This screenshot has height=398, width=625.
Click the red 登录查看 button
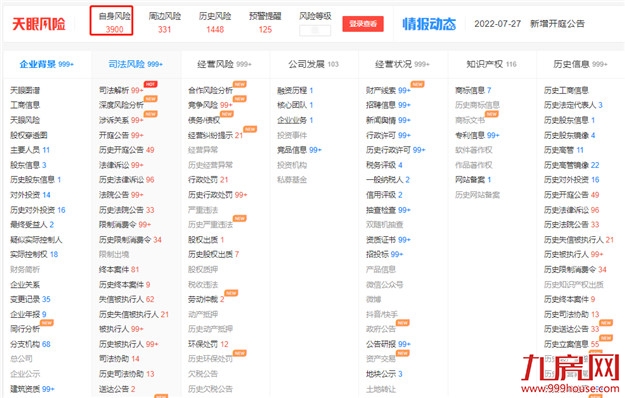(x=363, y=24)
